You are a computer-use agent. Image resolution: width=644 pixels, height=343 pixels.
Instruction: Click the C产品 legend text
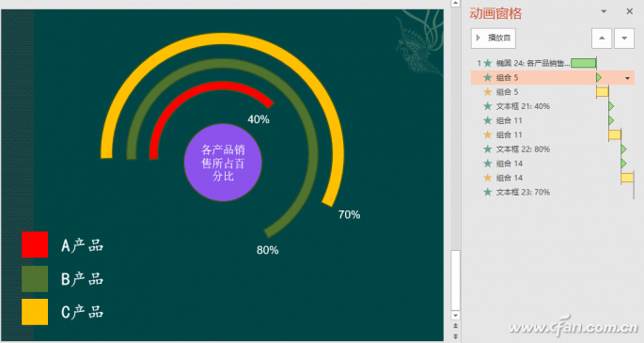(x=82, y=312)
